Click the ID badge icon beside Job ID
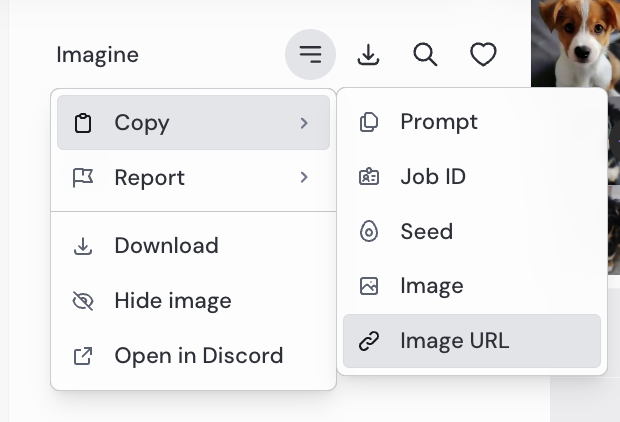 (x=369, y=176)
